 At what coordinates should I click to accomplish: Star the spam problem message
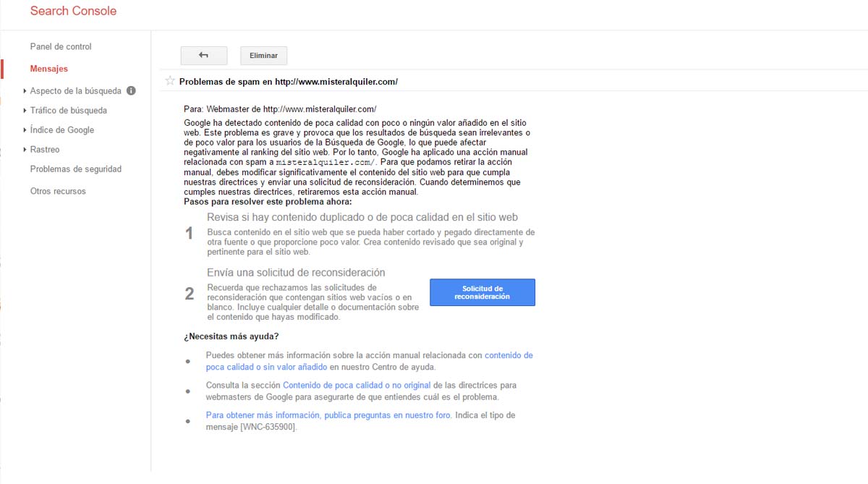(170, 81)
